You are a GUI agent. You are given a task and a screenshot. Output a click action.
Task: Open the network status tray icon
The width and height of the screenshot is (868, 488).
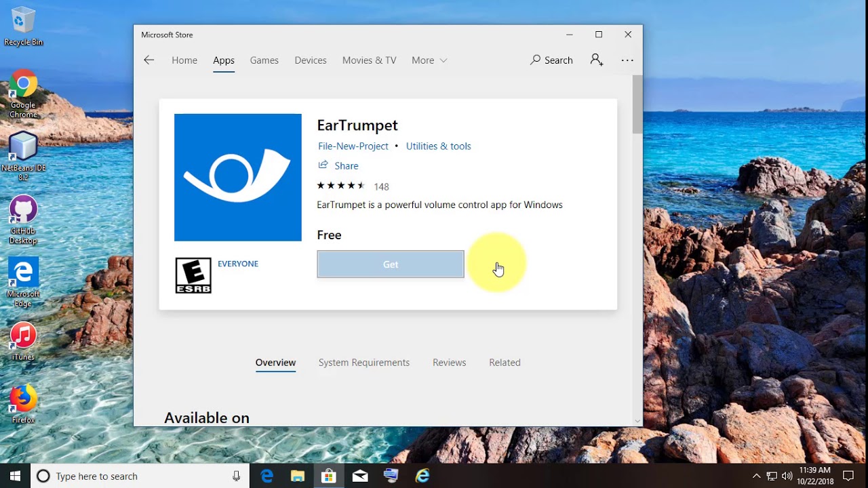[x=772, y=476]
